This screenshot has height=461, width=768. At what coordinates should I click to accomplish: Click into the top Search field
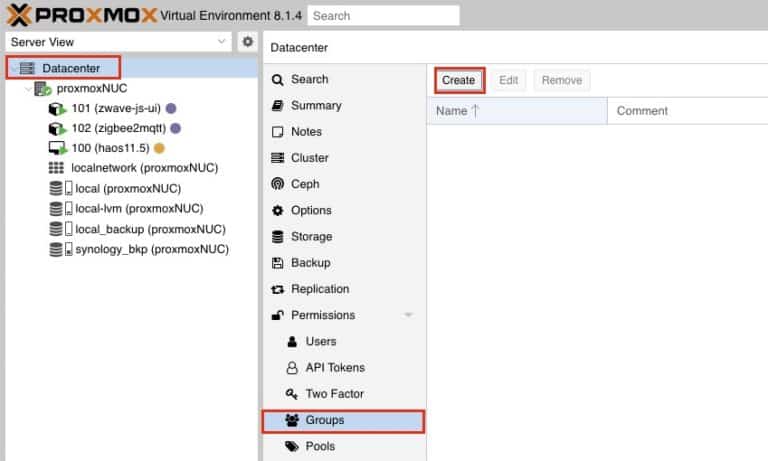click(383, 16)
